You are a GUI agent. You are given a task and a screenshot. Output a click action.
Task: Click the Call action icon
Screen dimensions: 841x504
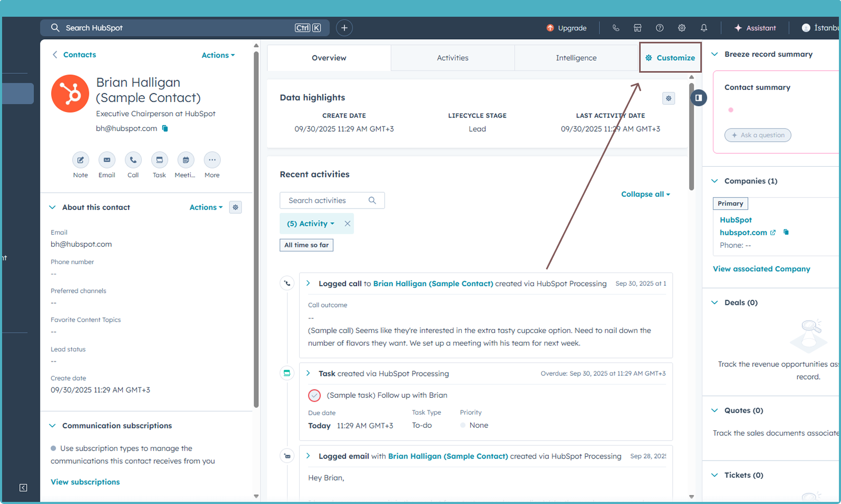point(133,160)
